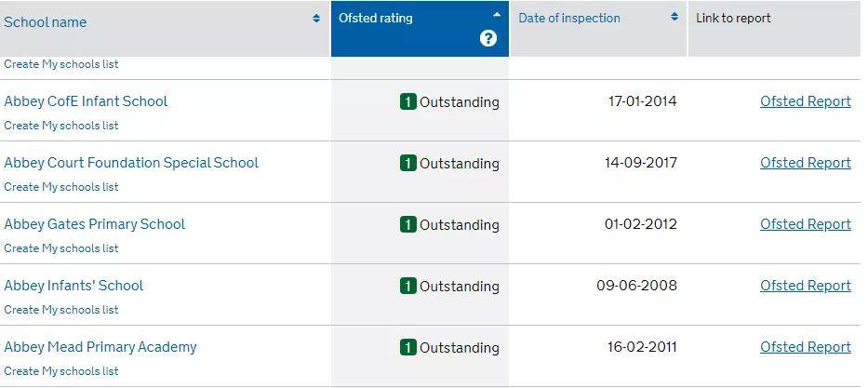This screenshot has height=388, width=868.
Task: Open Abbey Mead Primary Academy page
Action: tap(100, 347)
